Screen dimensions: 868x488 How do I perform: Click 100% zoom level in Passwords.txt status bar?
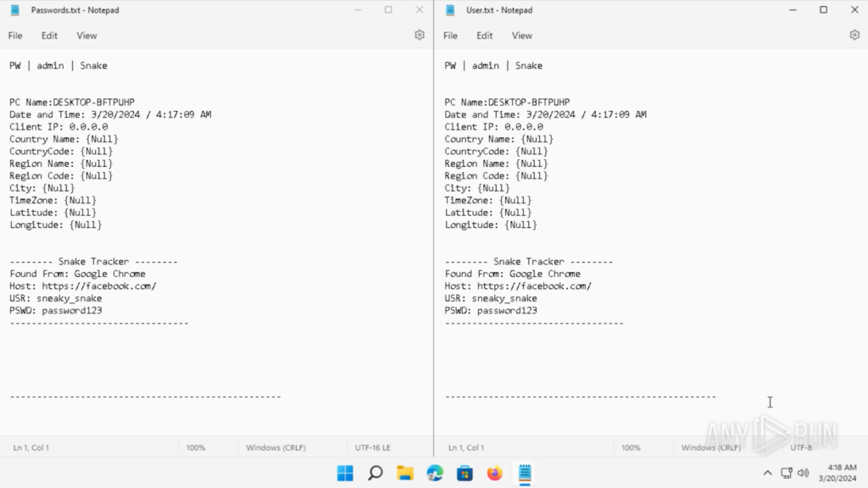196,447
